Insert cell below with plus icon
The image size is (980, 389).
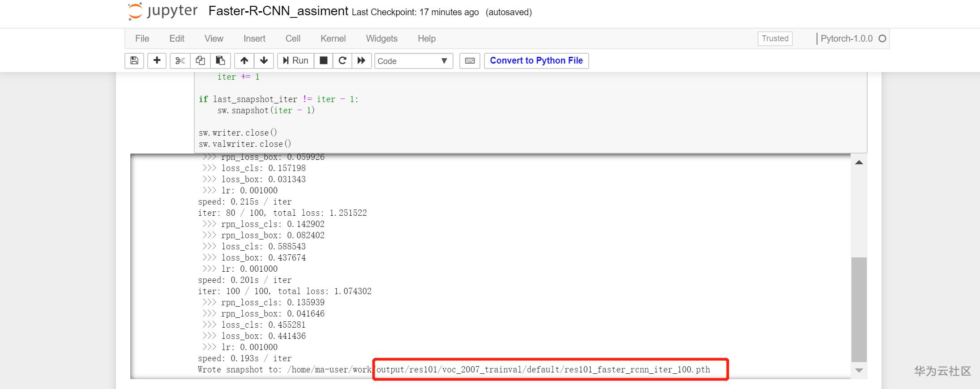157,60
